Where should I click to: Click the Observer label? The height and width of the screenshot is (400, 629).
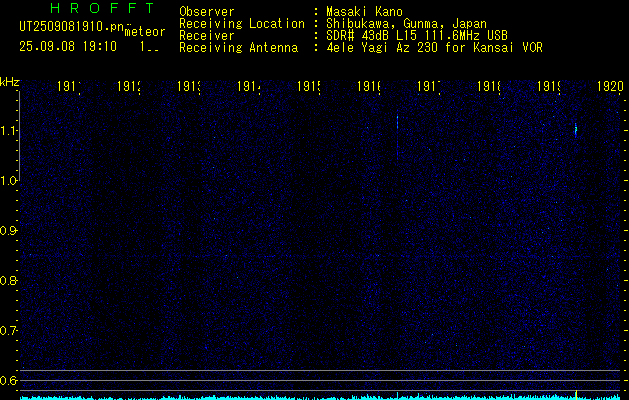click(207, 11)
